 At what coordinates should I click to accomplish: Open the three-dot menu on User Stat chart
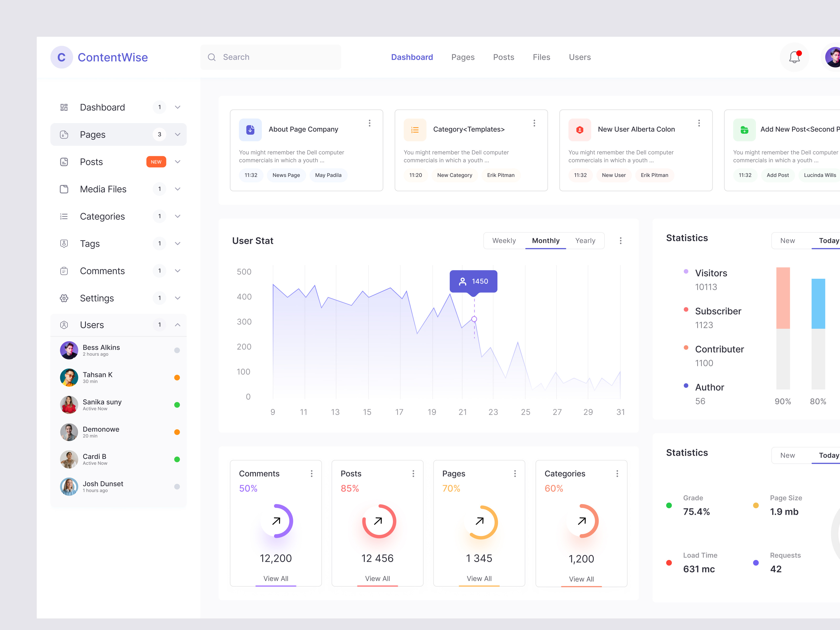621,240
